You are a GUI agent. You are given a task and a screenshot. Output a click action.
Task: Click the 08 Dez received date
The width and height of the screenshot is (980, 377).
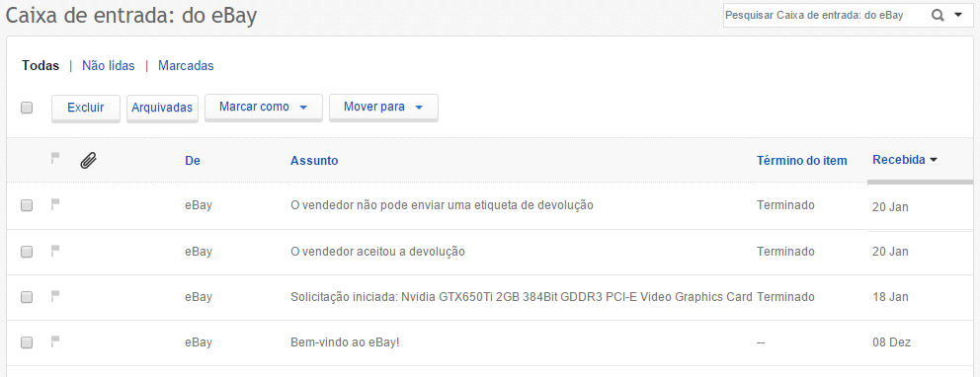click(892, 342)
